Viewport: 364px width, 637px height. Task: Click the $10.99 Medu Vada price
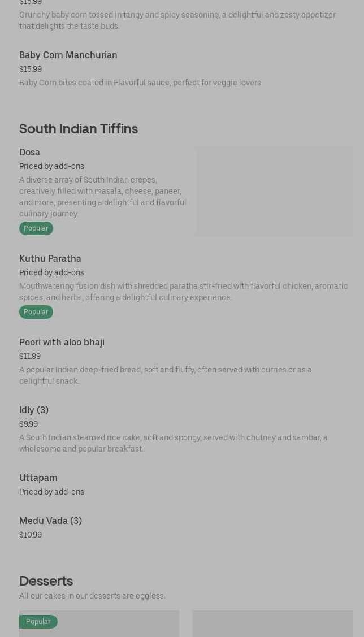click(31, 535)
